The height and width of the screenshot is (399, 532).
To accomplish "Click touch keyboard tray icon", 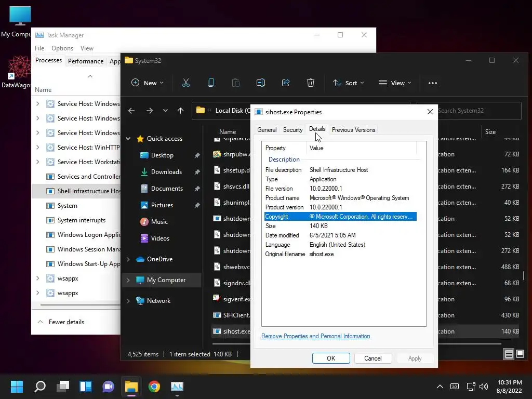I will pyautogui.click(x=455, y=387).
